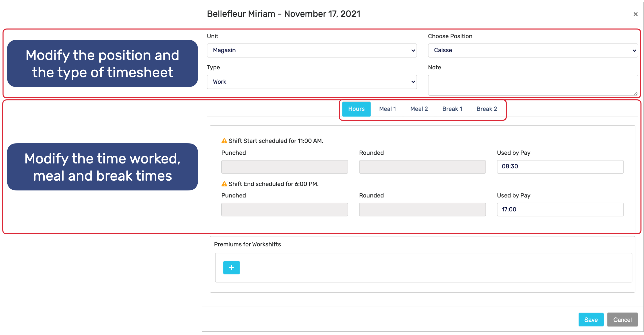Expand the Choose Position dropdown showing Caisse
Viewport: 644px width, 335px height.
coord(533,50)
